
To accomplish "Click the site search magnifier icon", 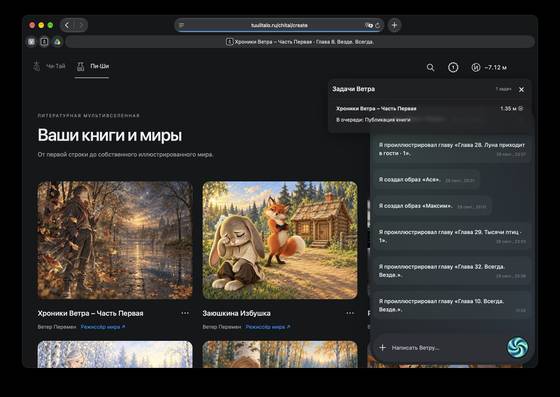I will [x=430, y=67].
